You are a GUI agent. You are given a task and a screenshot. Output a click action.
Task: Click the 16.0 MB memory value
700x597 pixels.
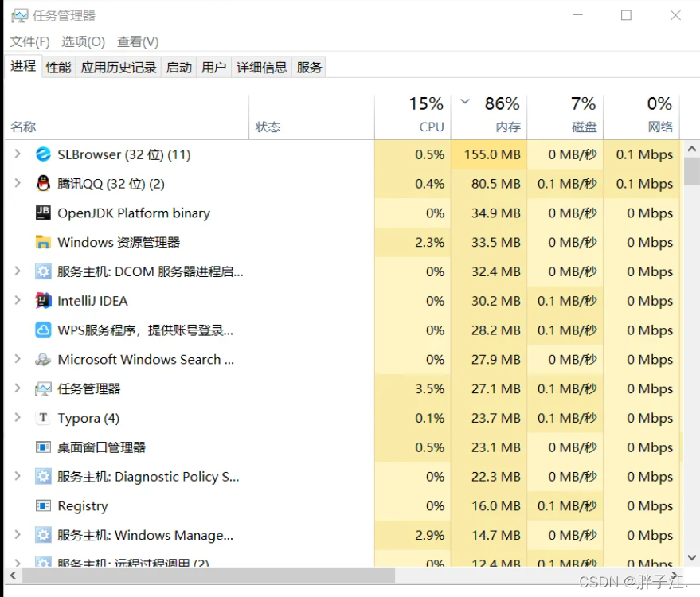click(x=496, y=506)
